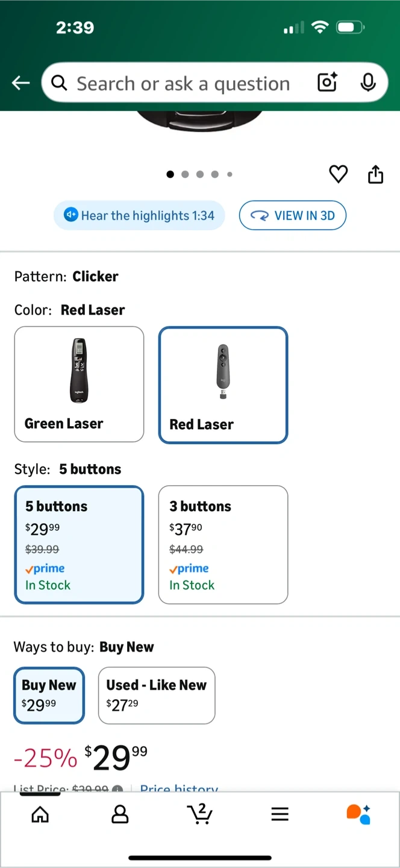Tap the microphone voice search icon
The image size is (400, 868).
(x=368, y=83)
